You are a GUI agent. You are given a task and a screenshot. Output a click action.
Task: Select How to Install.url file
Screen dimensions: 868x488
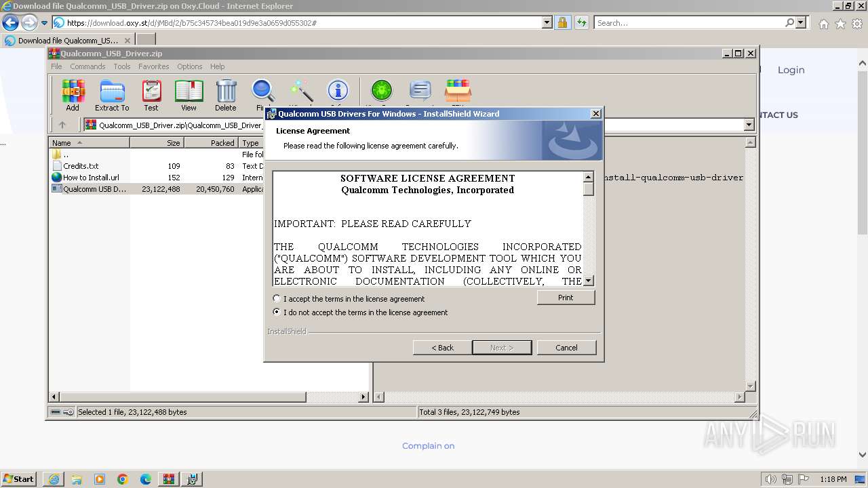(x=91, y=178)
